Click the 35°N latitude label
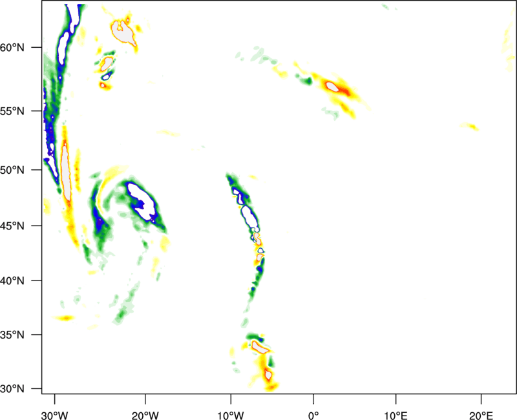 point(12,335)
